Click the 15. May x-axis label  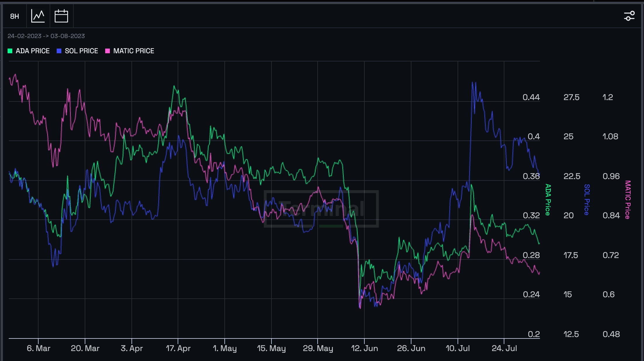[271, 348]
